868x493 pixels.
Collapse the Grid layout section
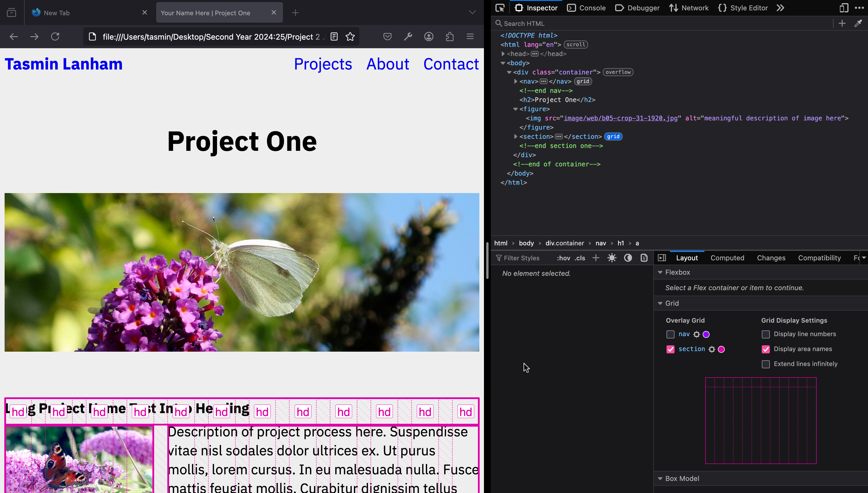[x=660, y=303]
